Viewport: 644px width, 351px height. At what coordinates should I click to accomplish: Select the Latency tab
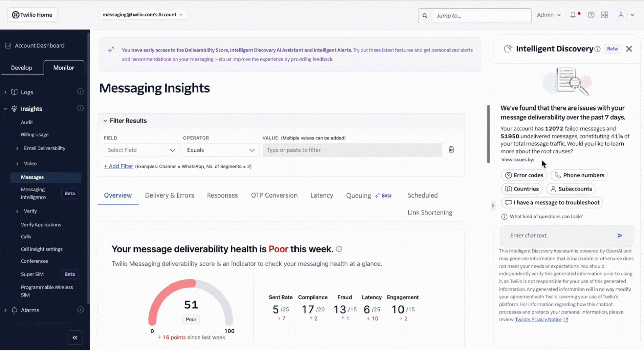(x=322, y=195)
